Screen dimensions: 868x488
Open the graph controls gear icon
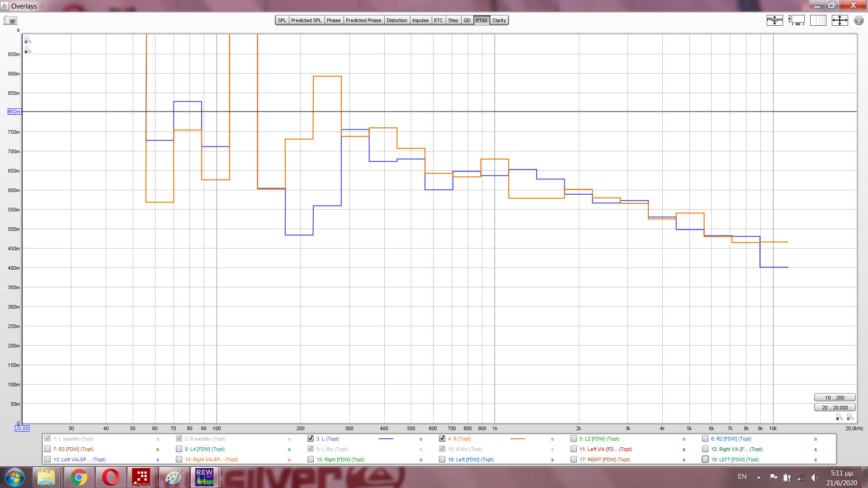(859, 20)
